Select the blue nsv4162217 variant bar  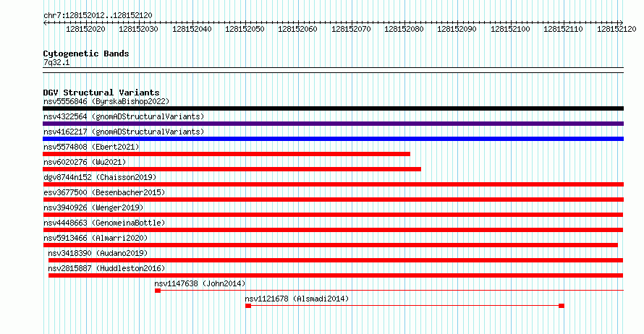click(333, 139)
